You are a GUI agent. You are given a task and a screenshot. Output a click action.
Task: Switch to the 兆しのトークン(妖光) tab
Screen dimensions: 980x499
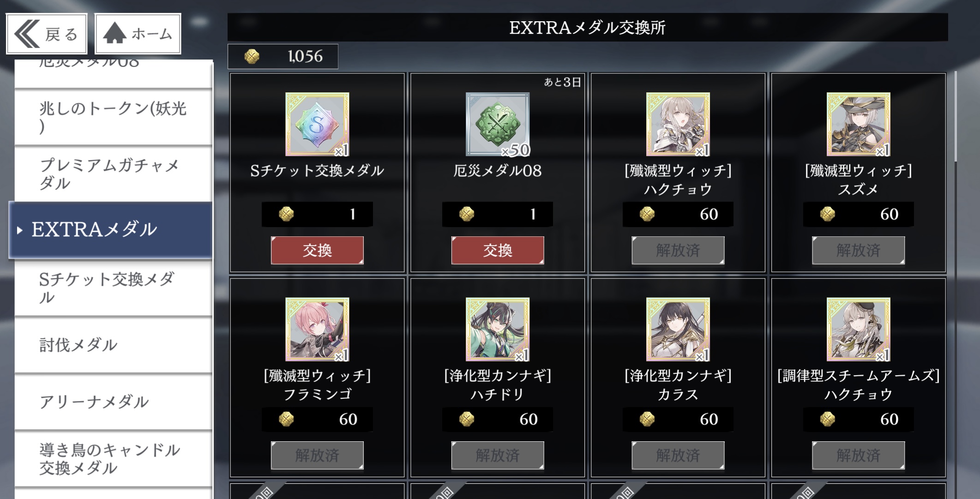pos(113,117)
